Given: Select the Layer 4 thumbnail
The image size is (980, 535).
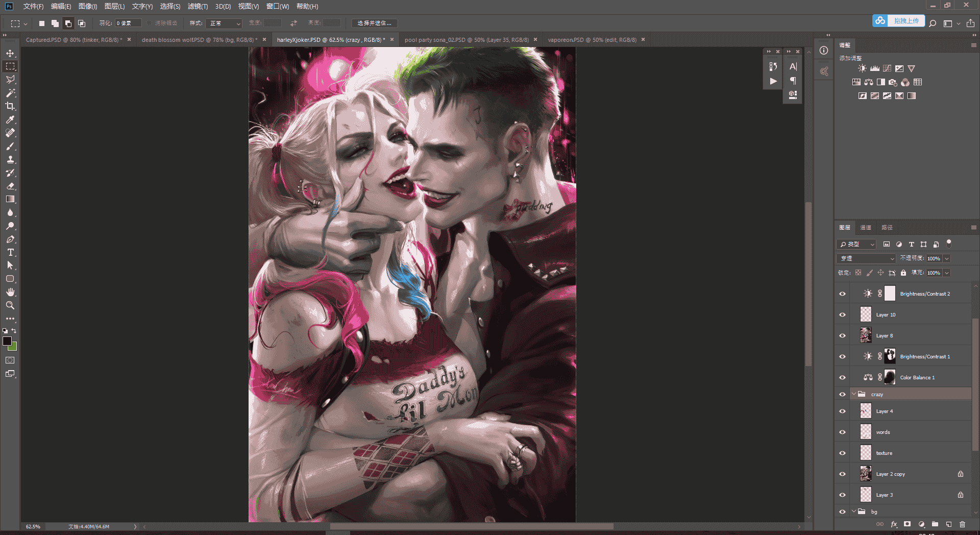Looking at the screenshot, I should [866, 411].
